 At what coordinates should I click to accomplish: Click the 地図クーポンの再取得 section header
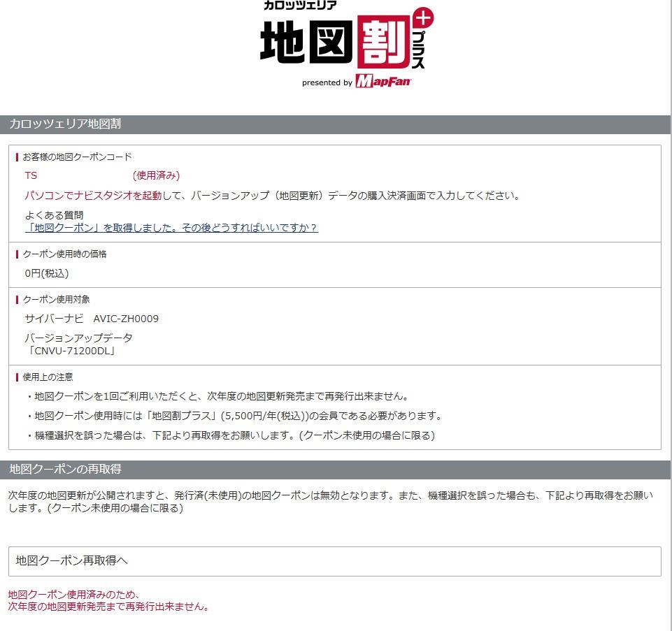tap(335, 470)
